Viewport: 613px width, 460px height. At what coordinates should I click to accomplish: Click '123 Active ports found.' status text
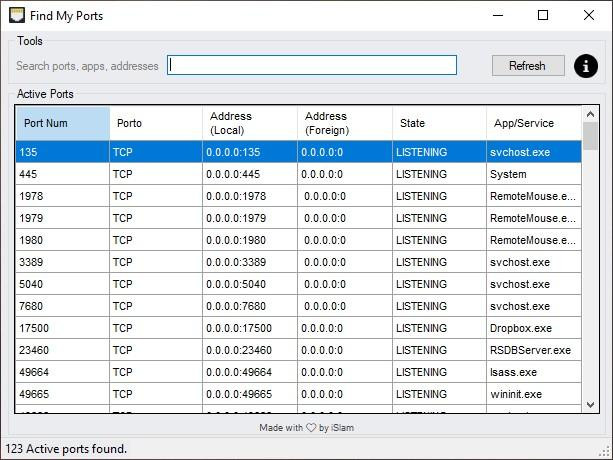click(x=66, y=449)
